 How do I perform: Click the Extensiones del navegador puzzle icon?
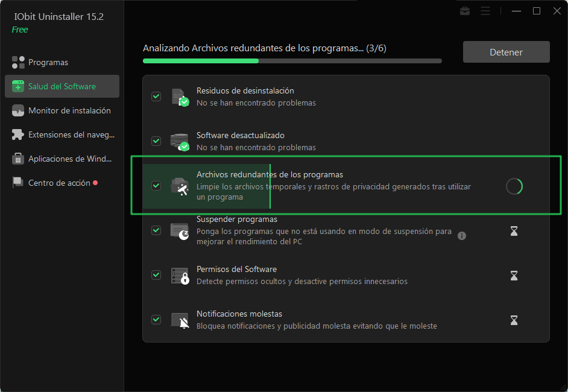[18, 134]
